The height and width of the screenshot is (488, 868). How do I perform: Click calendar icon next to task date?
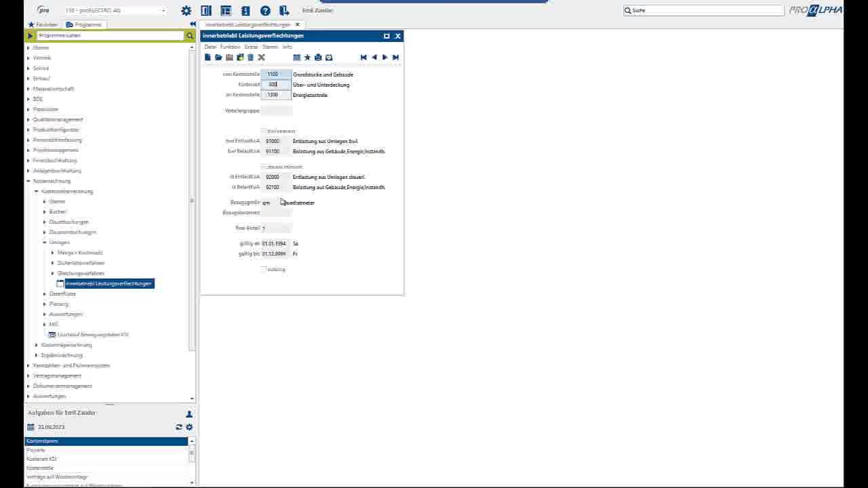31,427
